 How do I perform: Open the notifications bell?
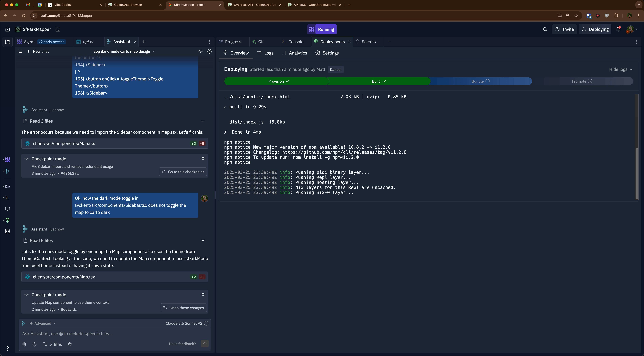point(618,29)
